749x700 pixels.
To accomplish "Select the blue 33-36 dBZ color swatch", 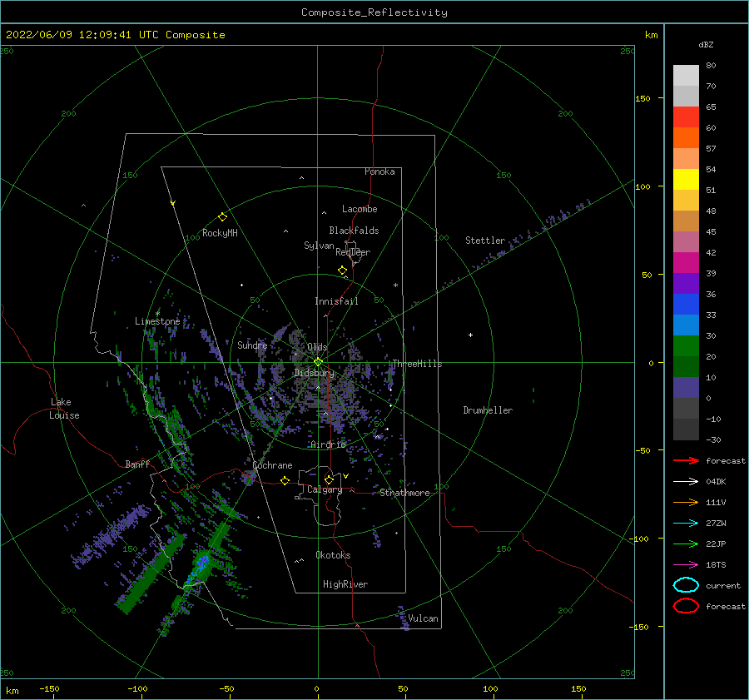I will 686,305.
